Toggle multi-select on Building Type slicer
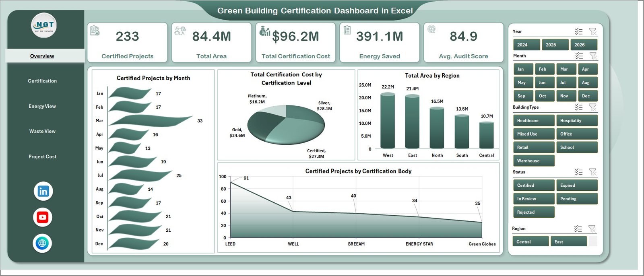Screen dimensions: 644x276 click(x=579, y=107)
